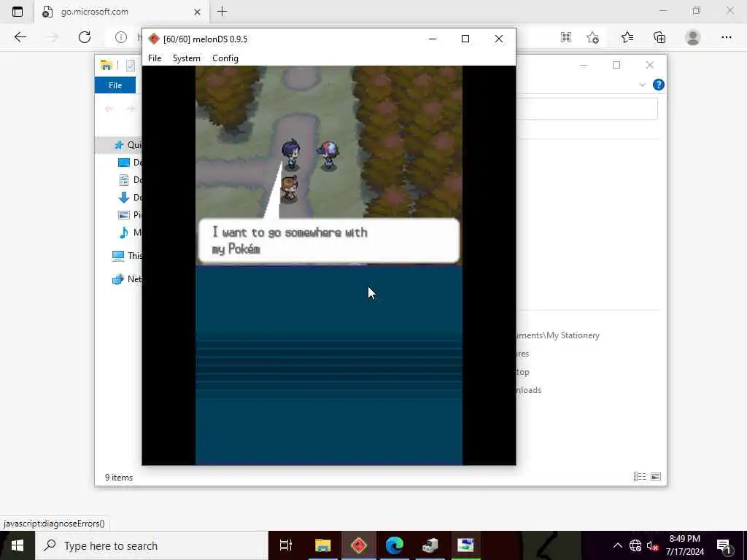Screen dimensions: 747x560
Task: Open the File tab in File Explorer
Action: pos(115,85)
